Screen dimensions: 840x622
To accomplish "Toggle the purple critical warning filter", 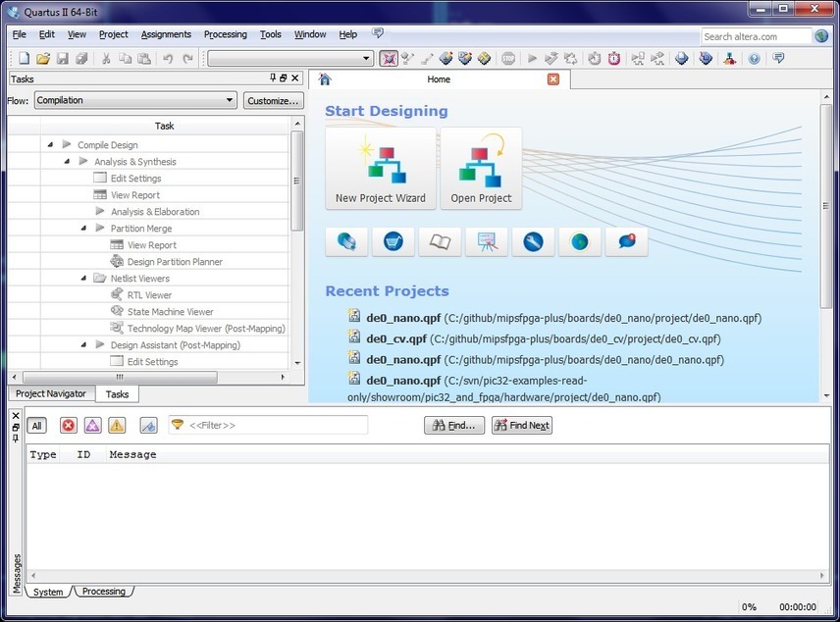I will pos(92,426).
